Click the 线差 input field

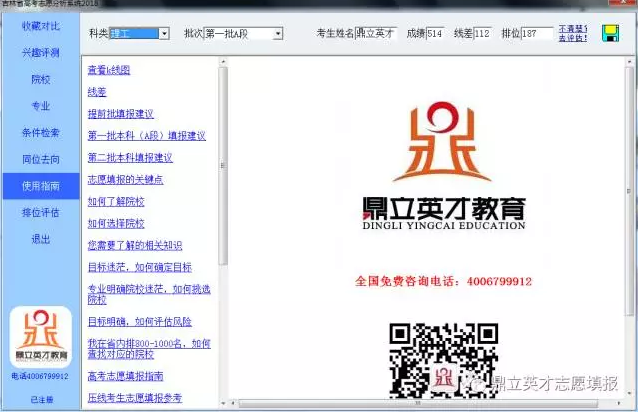(x=482, y=33)
